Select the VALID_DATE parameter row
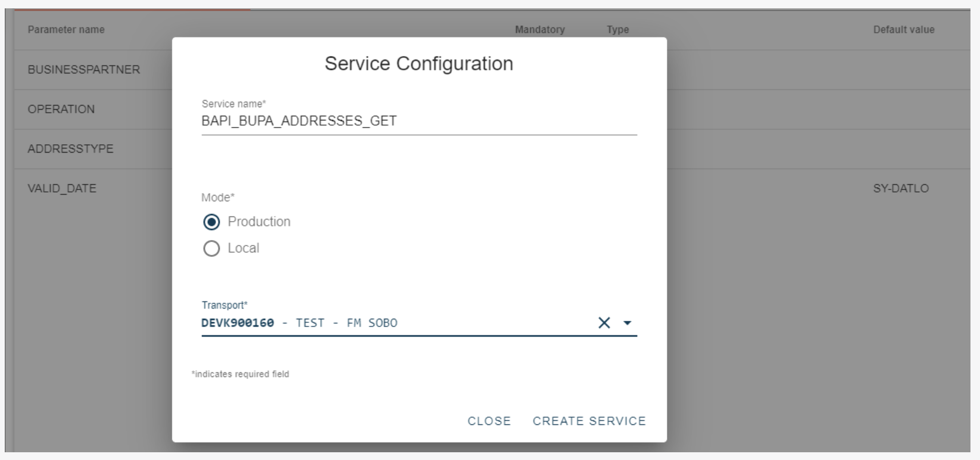 coord(62,189)
